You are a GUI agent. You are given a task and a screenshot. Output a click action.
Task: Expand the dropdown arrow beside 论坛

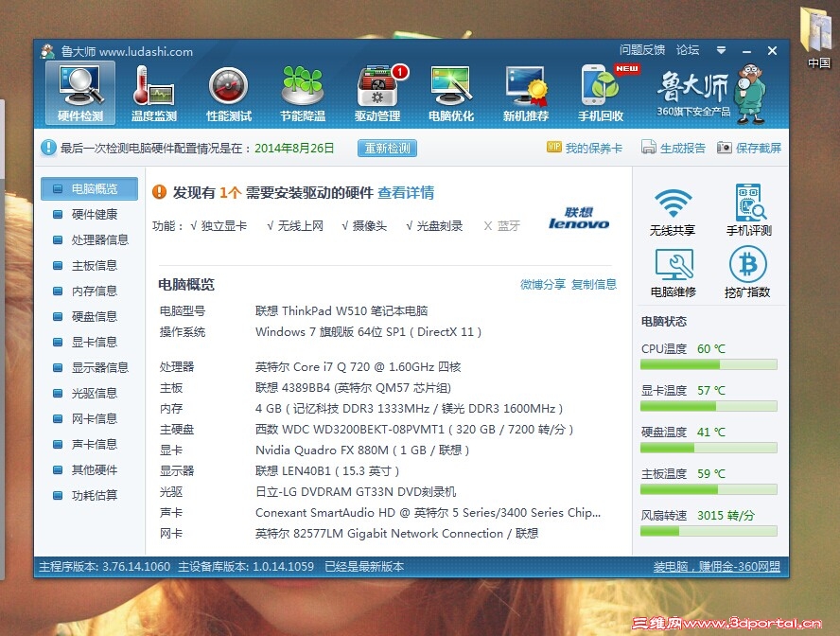coord(721,50)
